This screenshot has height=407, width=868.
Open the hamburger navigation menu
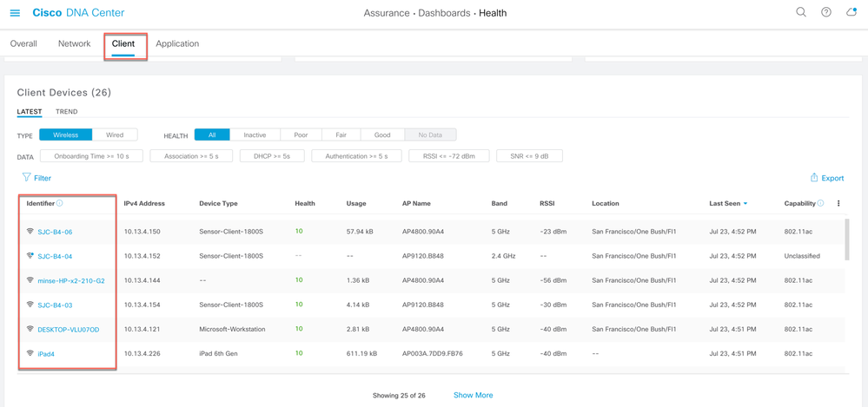(x=15, y=13)
